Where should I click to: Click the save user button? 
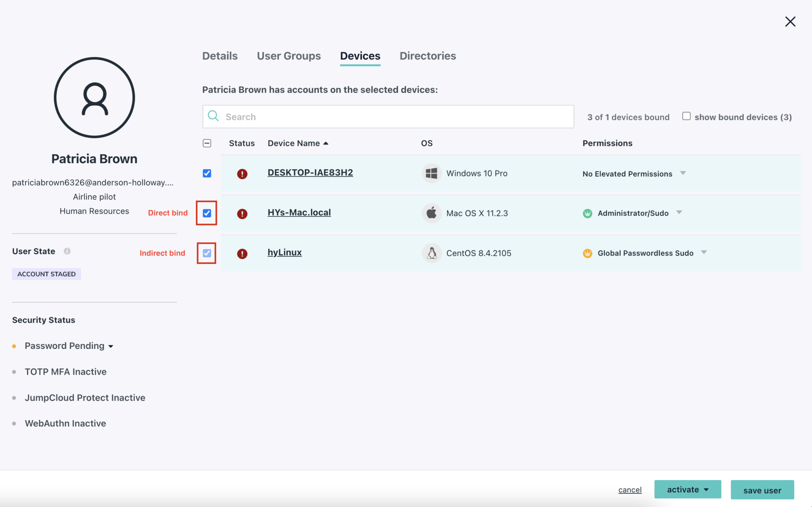click(762, 490)
